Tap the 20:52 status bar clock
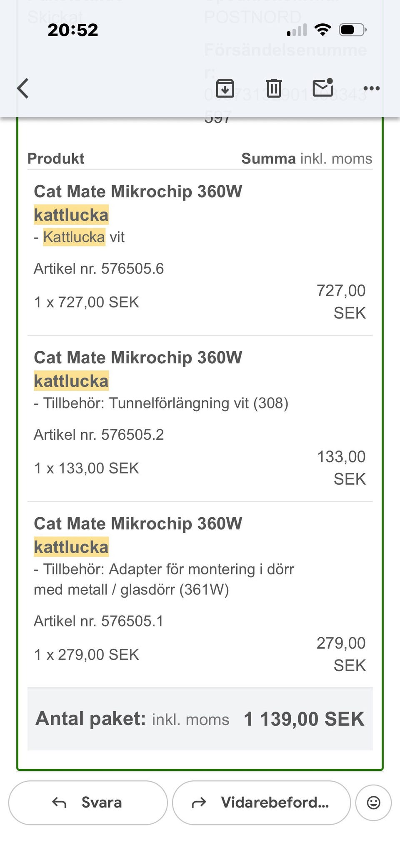Image resolution: width=400 pixels, height=868 pixels. click(x=73, y=30)
